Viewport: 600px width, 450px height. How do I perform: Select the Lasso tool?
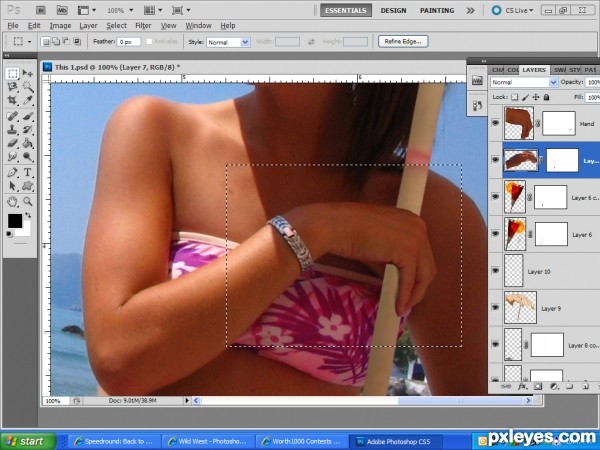coord(13,87)
